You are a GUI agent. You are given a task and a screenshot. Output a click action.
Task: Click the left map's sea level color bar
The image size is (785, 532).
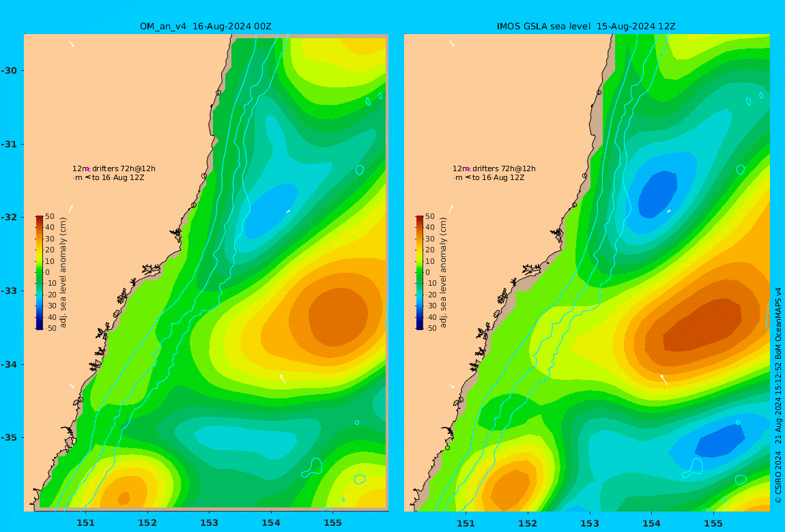(40, 273)
